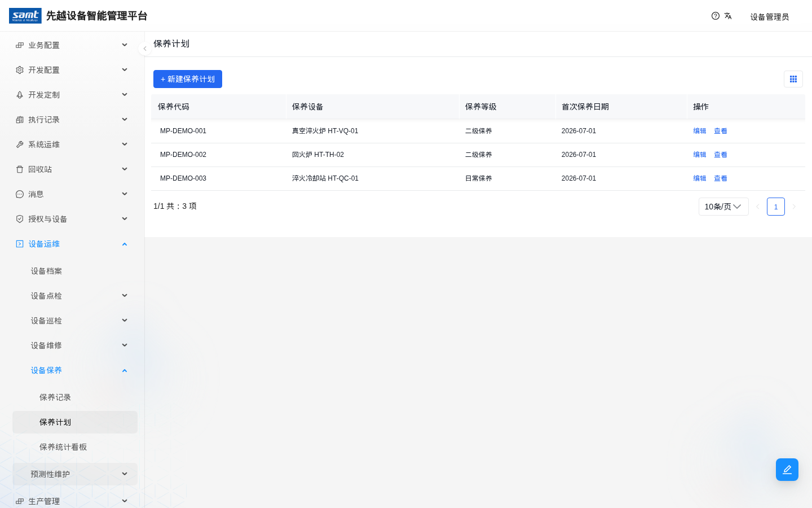The width and height of the screenshot is (812, 508).
Task: Click the 授权与设备 shield icon
Action: [20, 219]
